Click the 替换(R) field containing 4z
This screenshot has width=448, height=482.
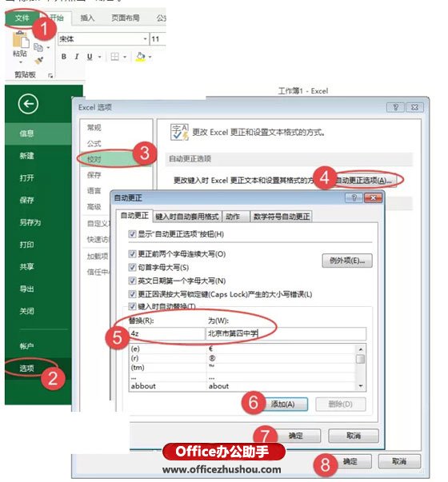[x=166, y=334]
